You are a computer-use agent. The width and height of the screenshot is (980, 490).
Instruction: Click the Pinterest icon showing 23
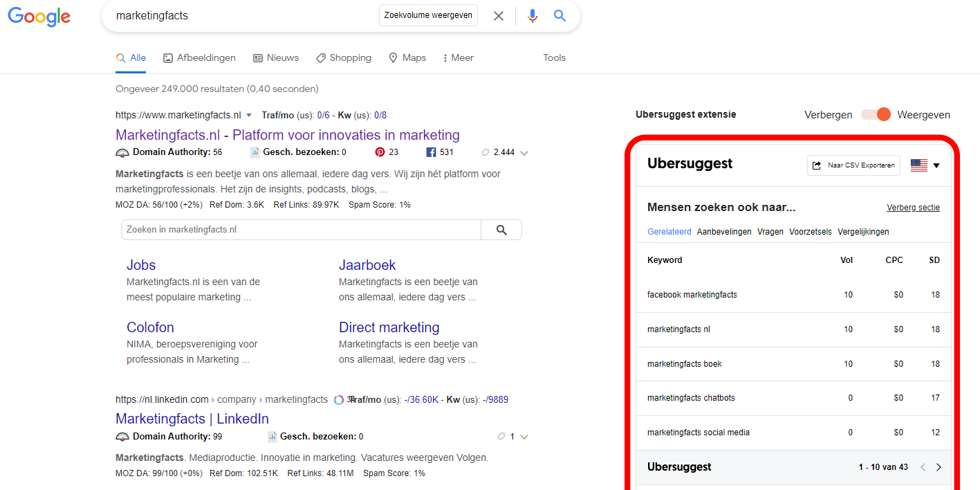(380, 152)
